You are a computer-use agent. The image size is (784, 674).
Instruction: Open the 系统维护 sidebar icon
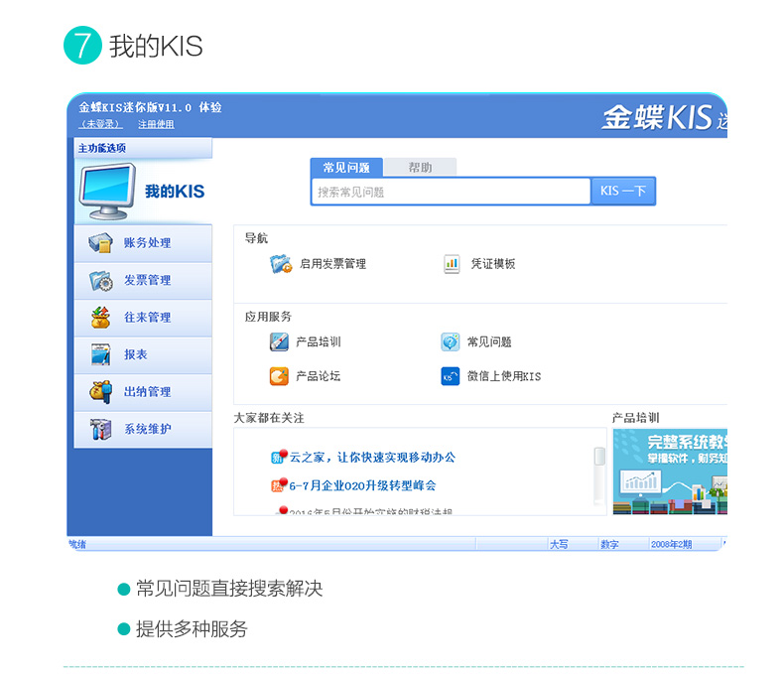(x=100, y=429)
